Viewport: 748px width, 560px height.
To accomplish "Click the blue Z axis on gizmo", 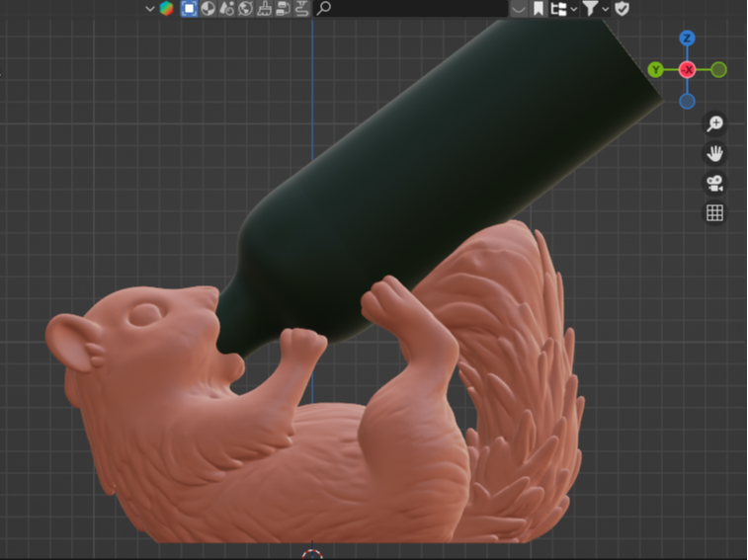I will [687, 39].
